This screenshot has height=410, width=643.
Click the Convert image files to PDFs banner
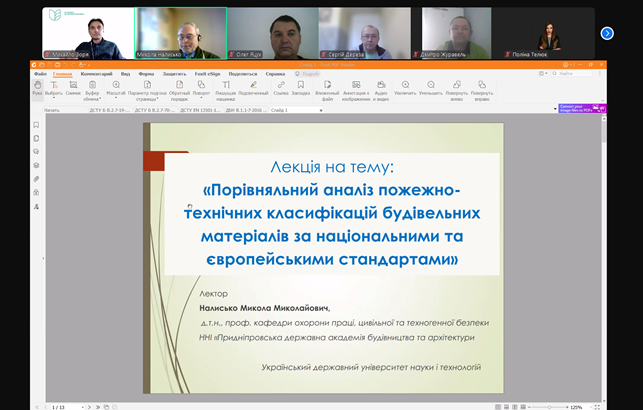582,108
